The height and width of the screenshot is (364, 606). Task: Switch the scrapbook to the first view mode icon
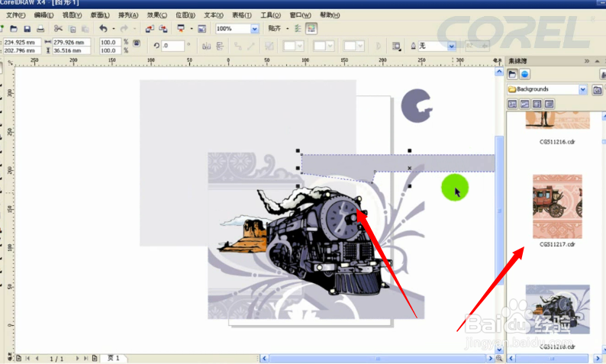512,104
